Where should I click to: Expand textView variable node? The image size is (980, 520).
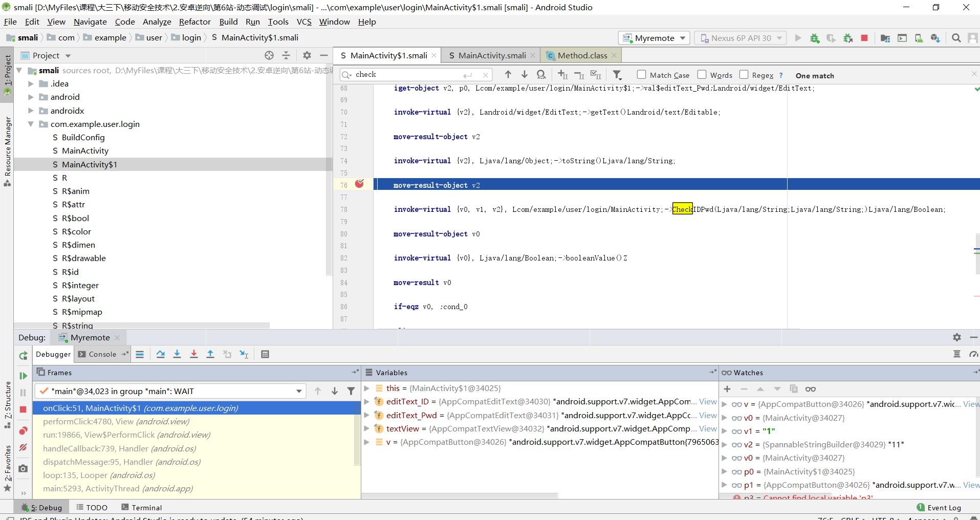(366, 428)
